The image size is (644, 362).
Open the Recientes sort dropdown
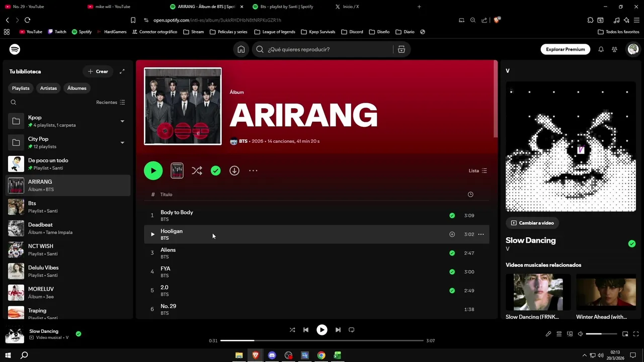point(111,102)
